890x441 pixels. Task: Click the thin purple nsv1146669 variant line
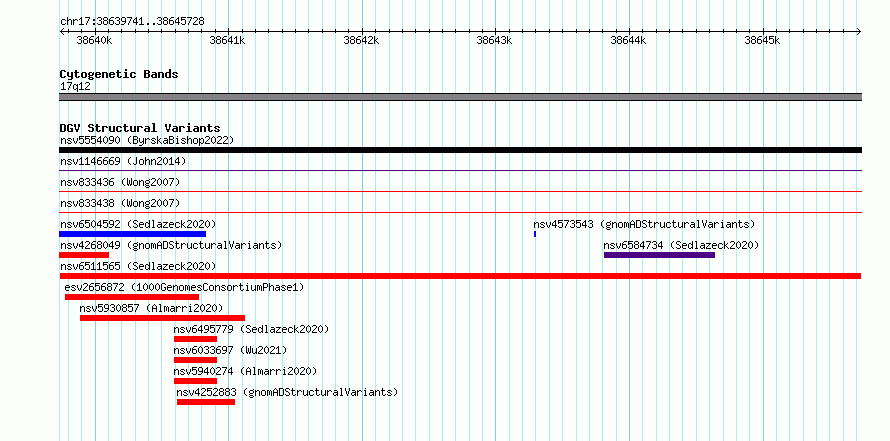(x=460, y=170)
